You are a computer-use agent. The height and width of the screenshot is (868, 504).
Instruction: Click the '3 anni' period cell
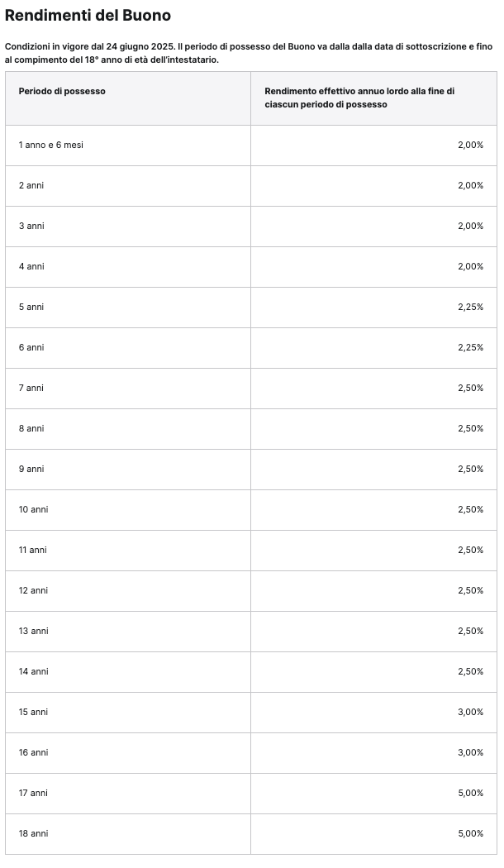(x=31, y=226)
